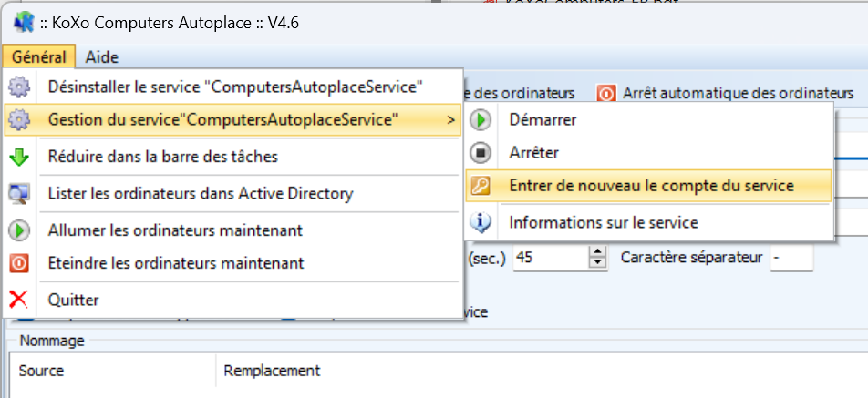Viewport: 868px width, 398px height.
Task: Switch to Arrêt automatique des ordinateurs tab
Action: coord(725,94)
